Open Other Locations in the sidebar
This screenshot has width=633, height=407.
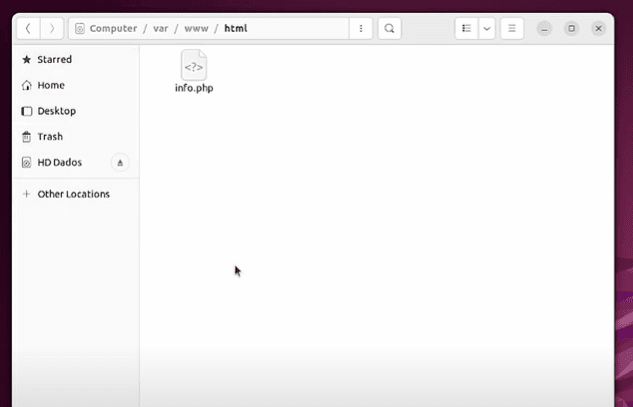(x=76, y=194)
